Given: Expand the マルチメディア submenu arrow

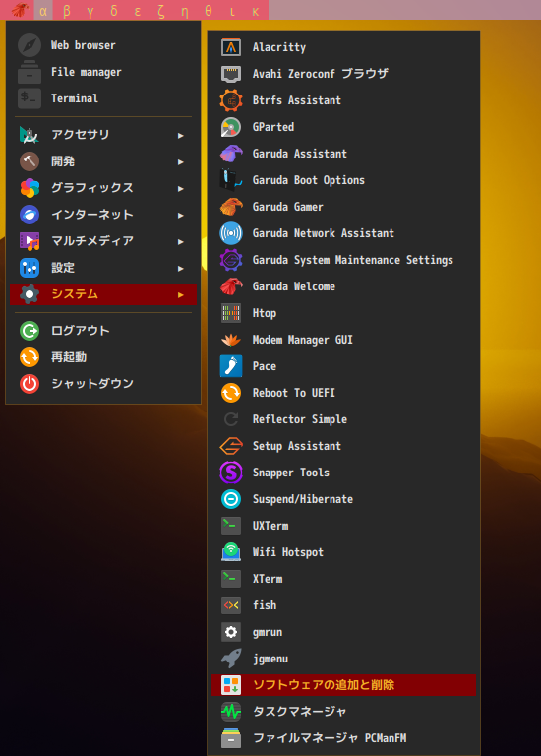Looking at the screenshot, I should [181, 241].
